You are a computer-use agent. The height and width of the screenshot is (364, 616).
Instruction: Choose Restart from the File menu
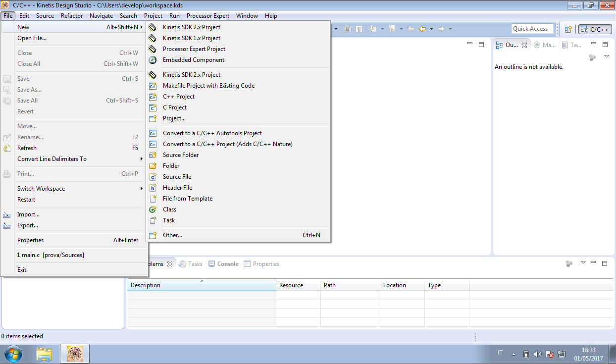point(73,200)
